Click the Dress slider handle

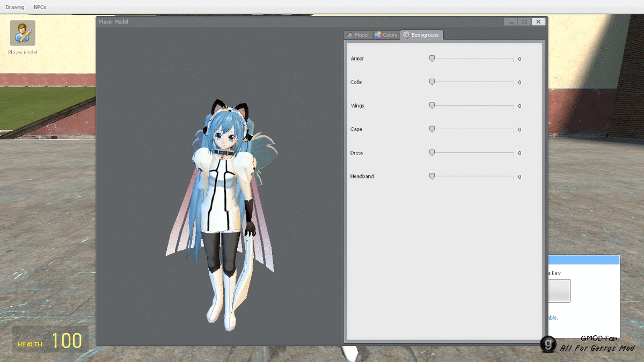click(x=432, y=153)
